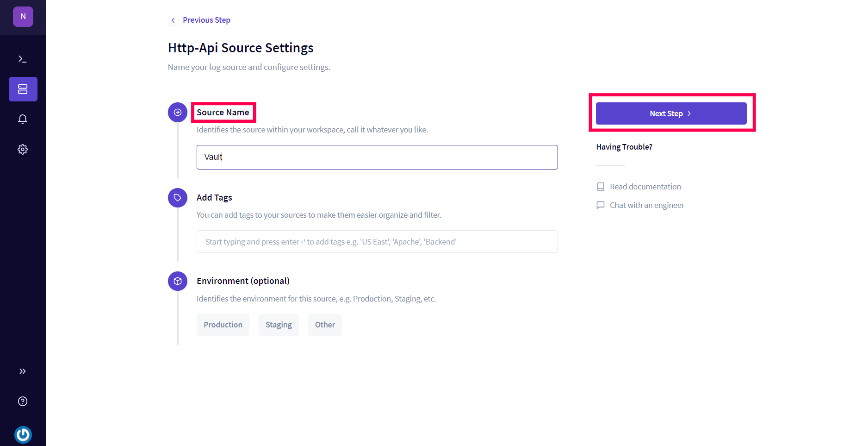Click the Add Tags tag icon
This screenshot has height=446, width=868.
pos(178,198)
